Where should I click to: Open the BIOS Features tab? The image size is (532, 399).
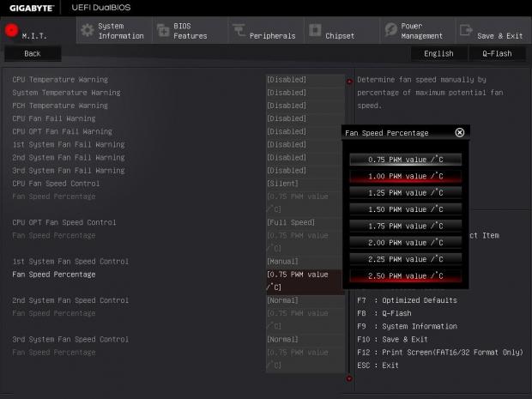point(190,31)
